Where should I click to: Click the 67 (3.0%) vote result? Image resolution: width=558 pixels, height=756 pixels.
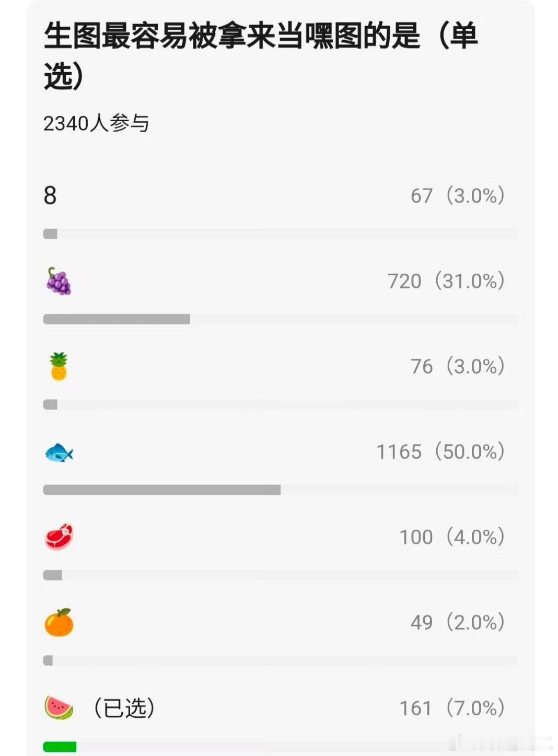(458, 196)
